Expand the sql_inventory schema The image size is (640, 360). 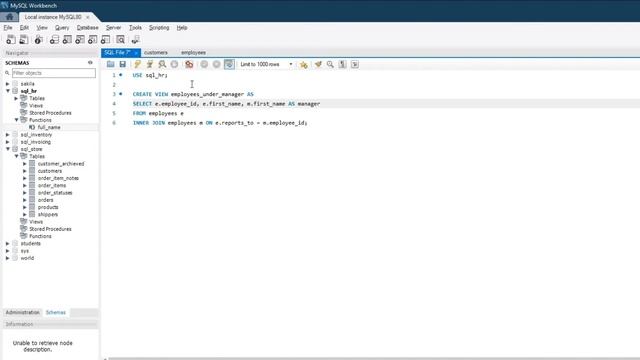tap(7, 135)
